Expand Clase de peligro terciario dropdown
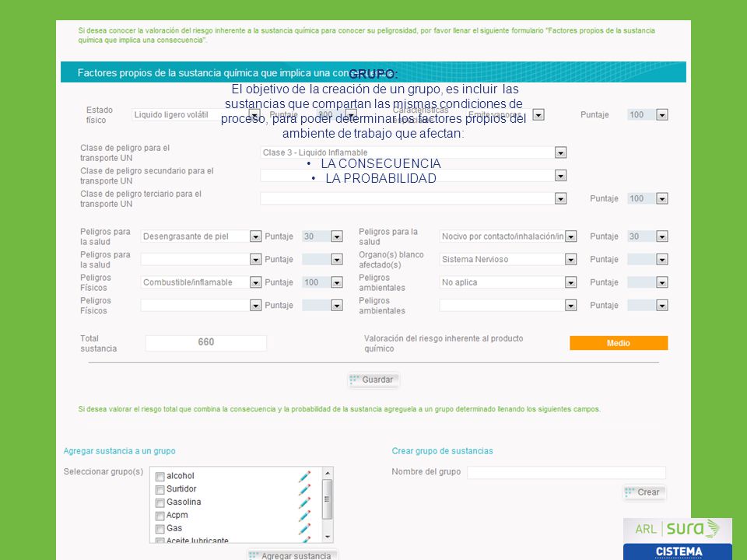 tap(560, 198)
